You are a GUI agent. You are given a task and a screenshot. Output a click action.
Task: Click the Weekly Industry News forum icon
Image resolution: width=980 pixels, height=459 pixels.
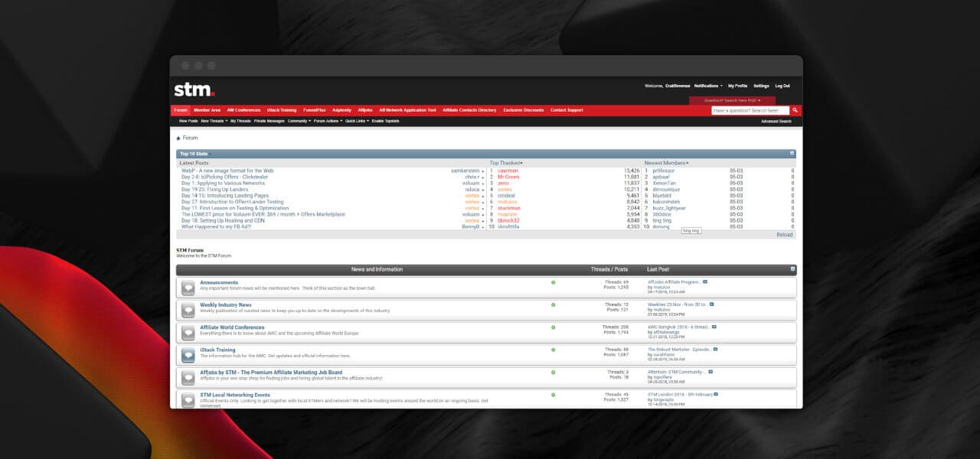(x=188, y=310)
